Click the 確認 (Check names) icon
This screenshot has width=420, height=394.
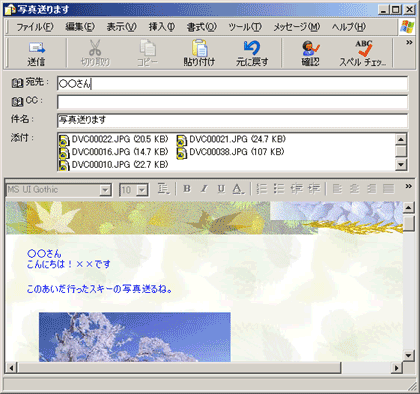(x=310, y=48)
